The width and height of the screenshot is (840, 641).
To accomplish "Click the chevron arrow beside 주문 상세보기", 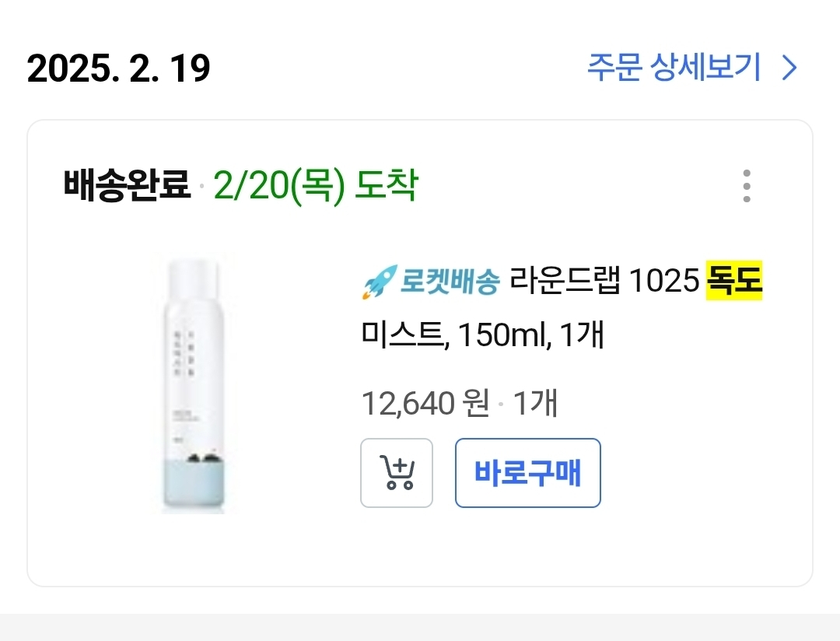I will [x=789, y=69].
